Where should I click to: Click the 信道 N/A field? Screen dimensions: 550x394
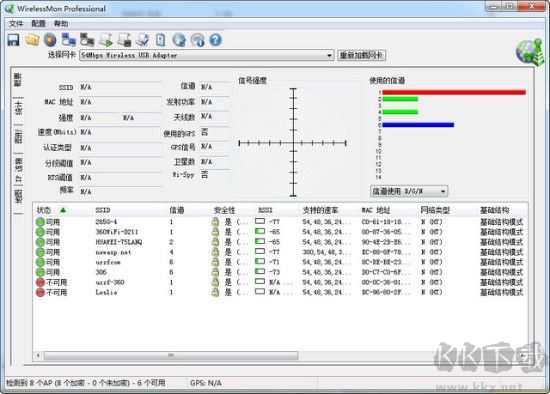[214, 87]
